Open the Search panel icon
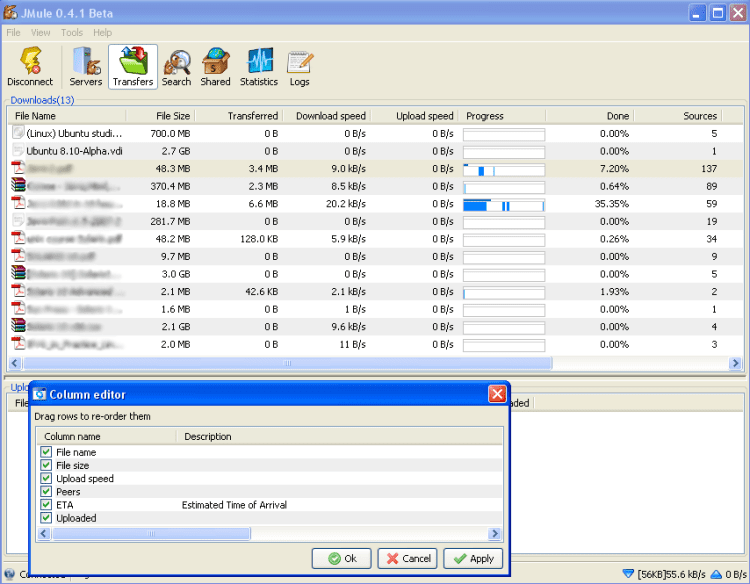Viewport: 750px width, 584px height. tap(176, 67)
